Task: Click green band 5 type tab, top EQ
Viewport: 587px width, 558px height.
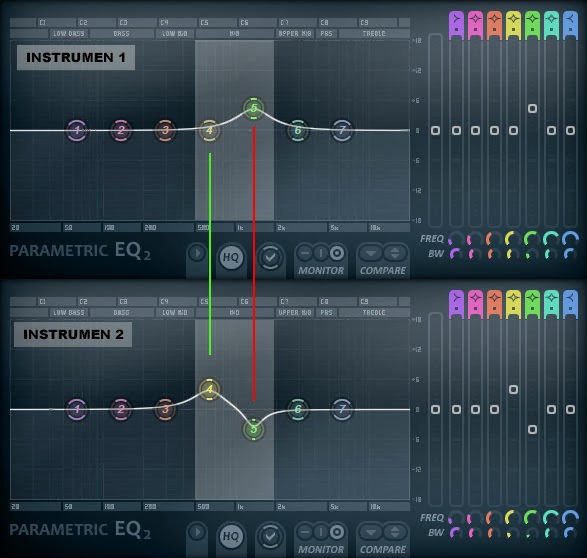Action: (532, 25)
